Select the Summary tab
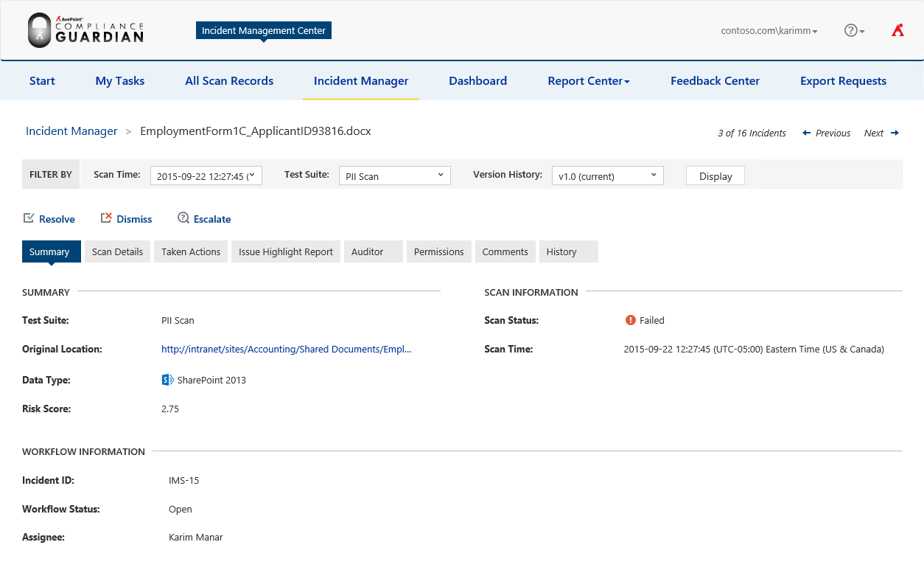Screen dimensions: 924x587 point(52,251)
